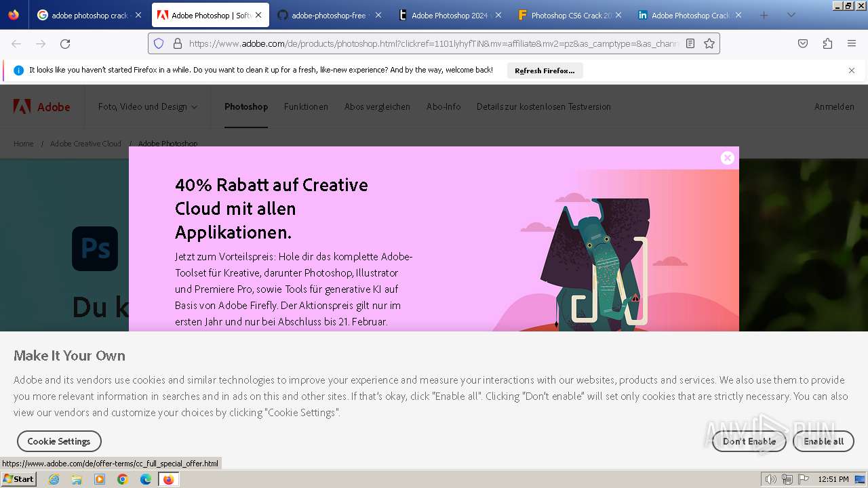Viewport: 868px width, 488px height.
Task: Open the Action Center flag icon
Action: 804,479
